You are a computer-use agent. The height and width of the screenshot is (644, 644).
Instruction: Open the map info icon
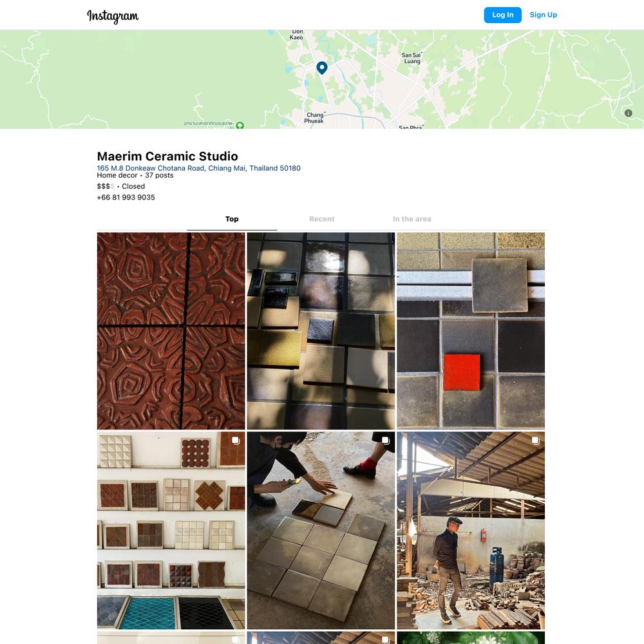[629, 113]
